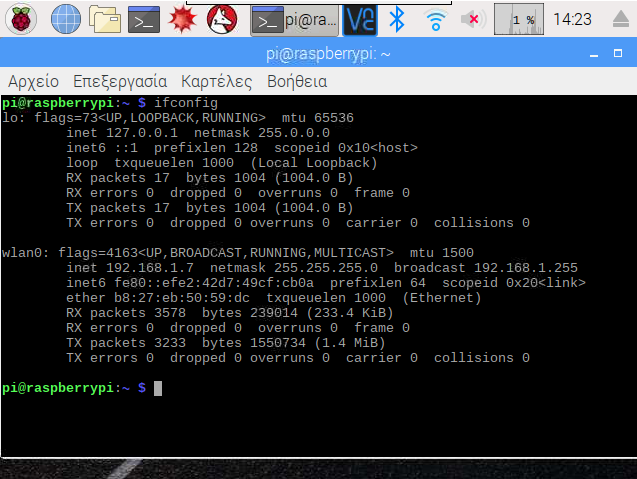Viewport: 637px width, 479px height.
Task: Open the Wi-Fi network menu
Action: [x=436, y=20]
